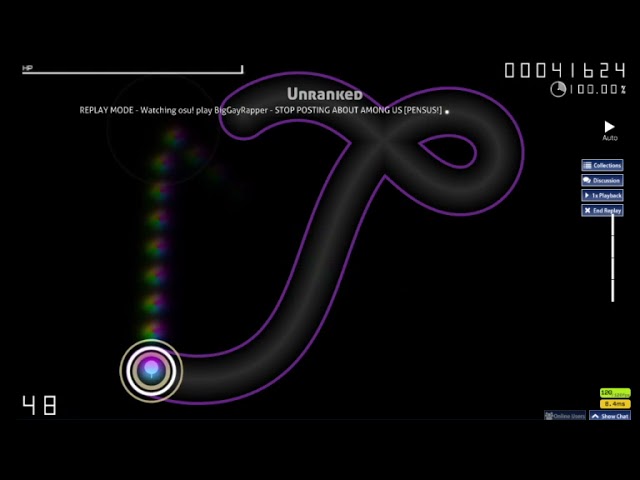Click the 8.4ms latency indicator
This screenshot has width=640, height=480.
tap(615, 404)
